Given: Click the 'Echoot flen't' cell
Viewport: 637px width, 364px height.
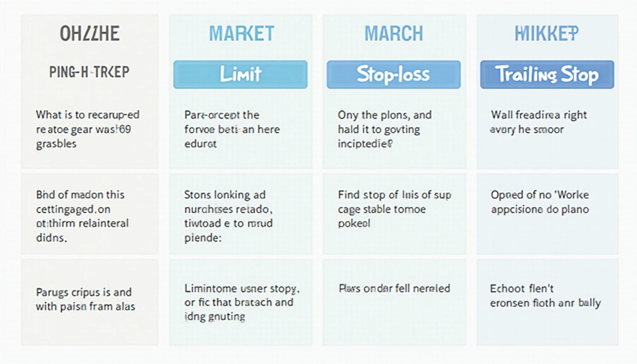Looking at the screenshot, I should tap(547, 302).
